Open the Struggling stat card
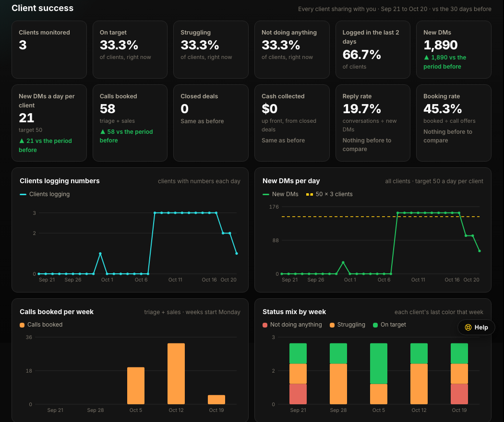 [x=211, y=50]
